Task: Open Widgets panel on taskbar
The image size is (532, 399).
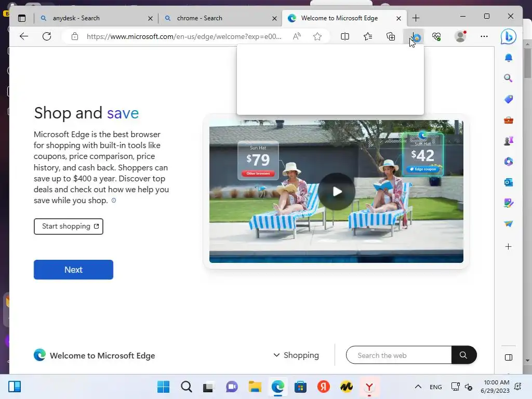Action: [x=15, y=387]
